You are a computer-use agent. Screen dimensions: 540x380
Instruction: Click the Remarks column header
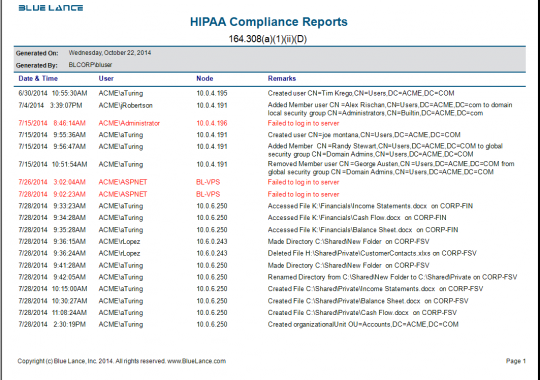(282, 78)
